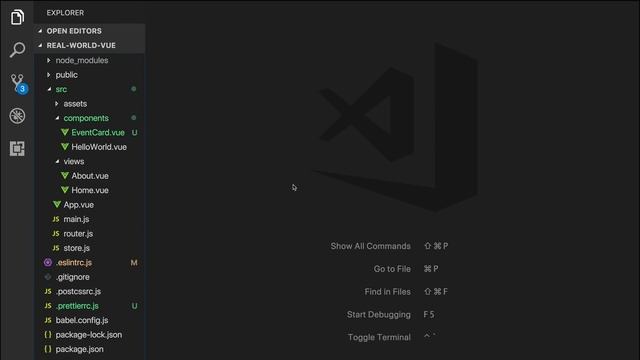Click the 'Show All Commands' text
640x360 pixels.
pos(371,246)
